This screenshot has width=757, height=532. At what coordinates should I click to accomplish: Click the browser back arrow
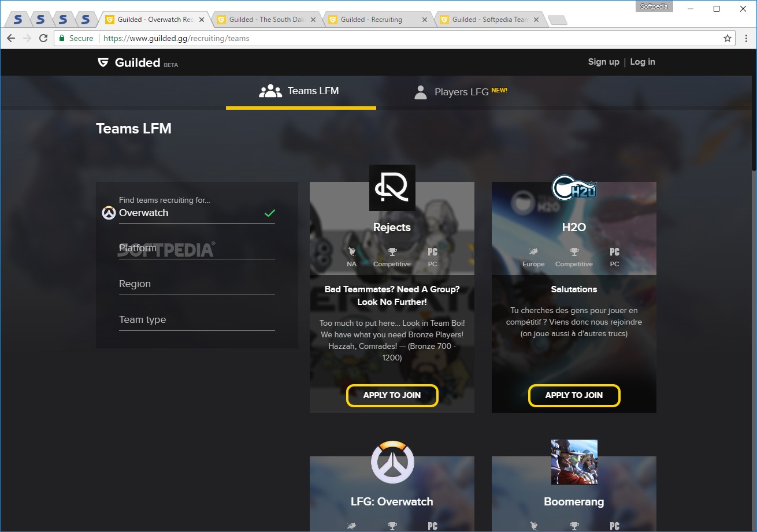[x=11, y=38]
